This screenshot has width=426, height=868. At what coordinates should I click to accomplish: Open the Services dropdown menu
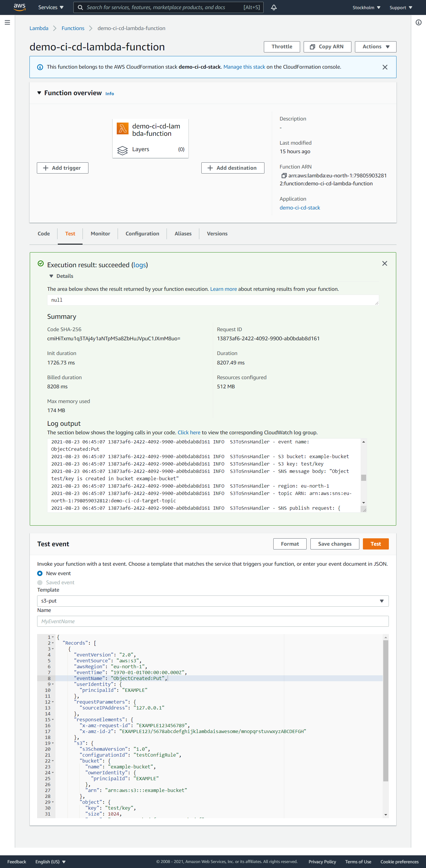pyautogui.click(x=50, y=7)
